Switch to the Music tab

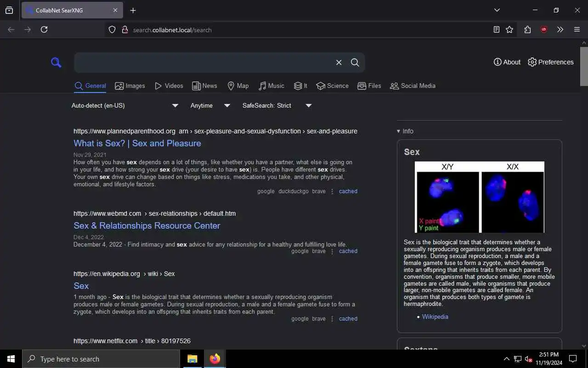click(271, 86)
